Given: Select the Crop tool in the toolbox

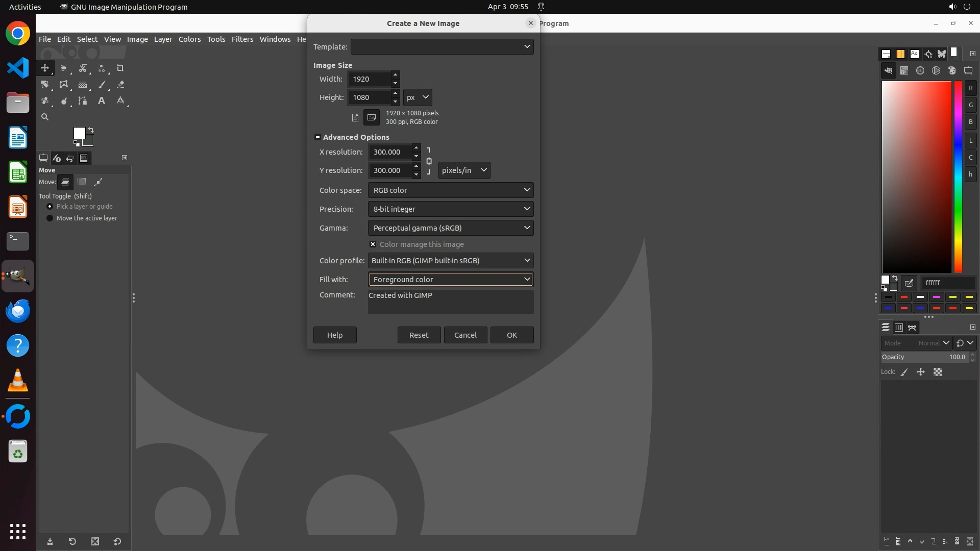Looking at the screenshot, I should click(x=120, y=68).
